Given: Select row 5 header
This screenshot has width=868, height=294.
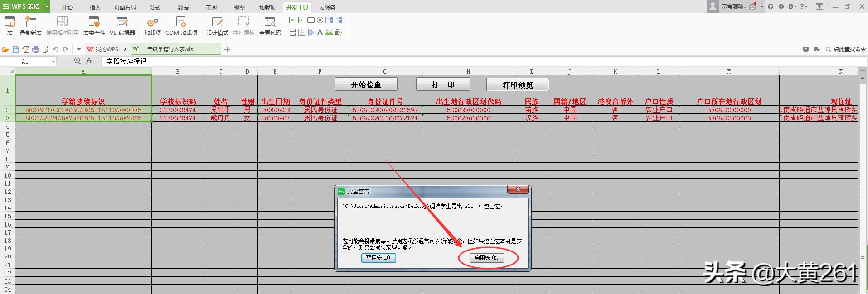Looking at the screenshot, I should coord(7,135).
